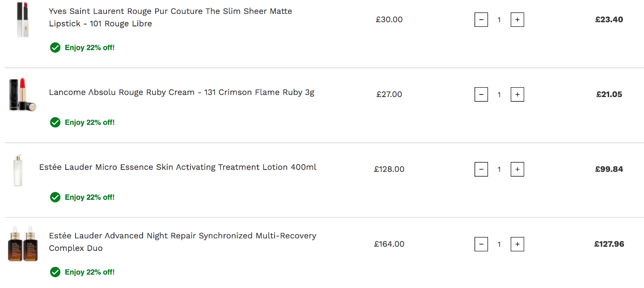The width and height of the screenshot is (644, 288).
Task: Click Enjoy 22% off under Night Repair Duo
Action: pos(90,272)
